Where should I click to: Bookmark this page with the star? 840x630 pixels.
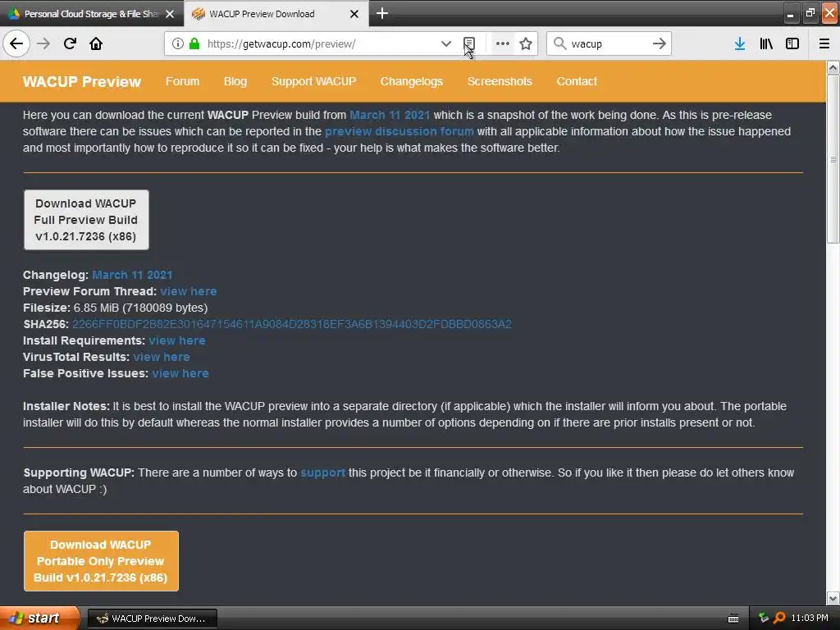[526, 43]
